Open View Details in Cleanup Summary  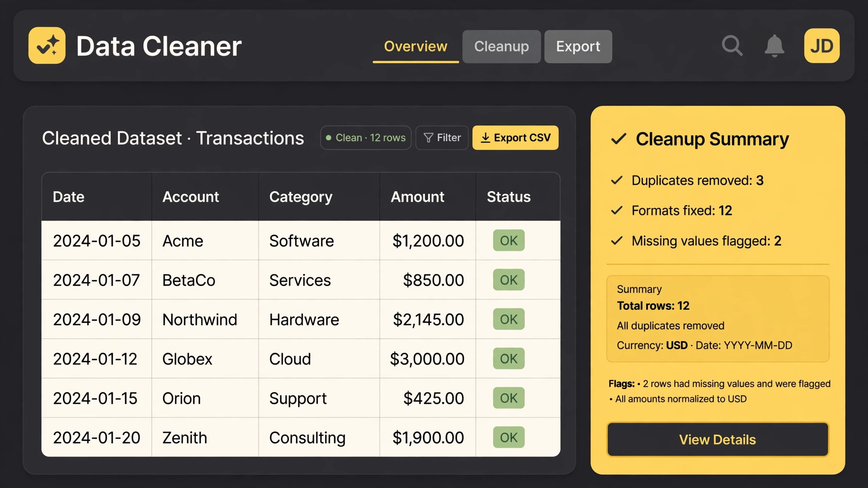pyautogui.click(x=718, y=439)
